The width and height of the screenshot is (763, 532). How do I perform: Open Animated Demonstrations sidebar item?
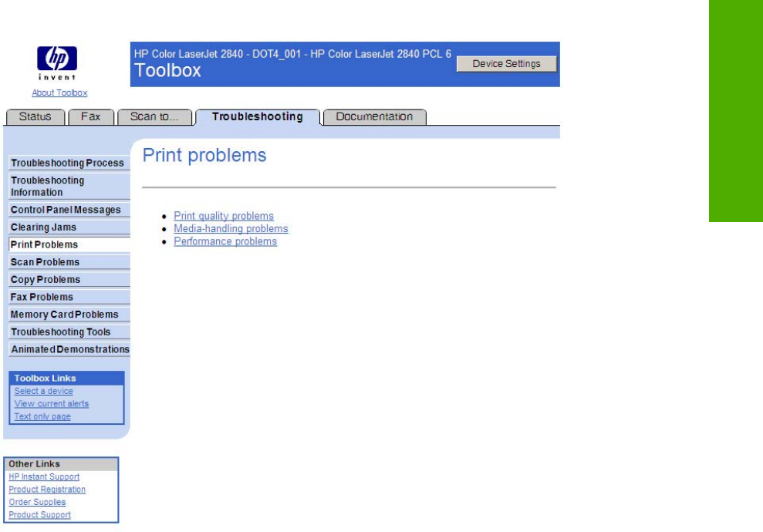69,349
